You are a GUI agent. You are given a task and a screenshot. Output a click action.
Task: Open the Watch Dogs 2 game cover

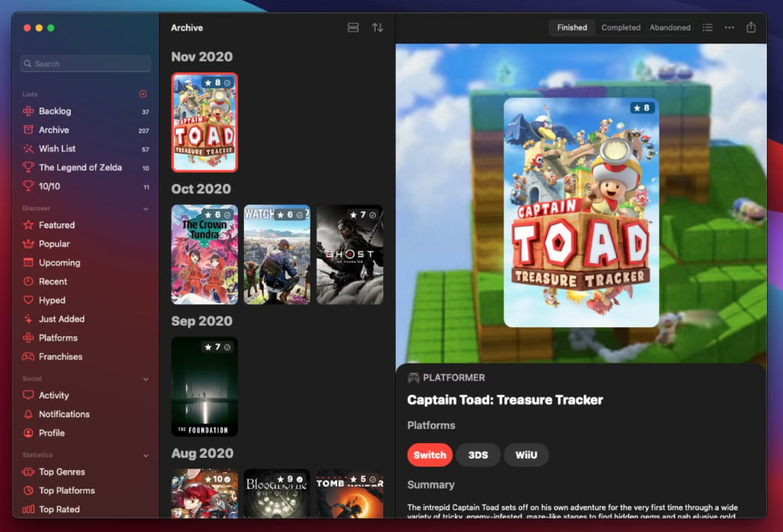click(277, 255)
